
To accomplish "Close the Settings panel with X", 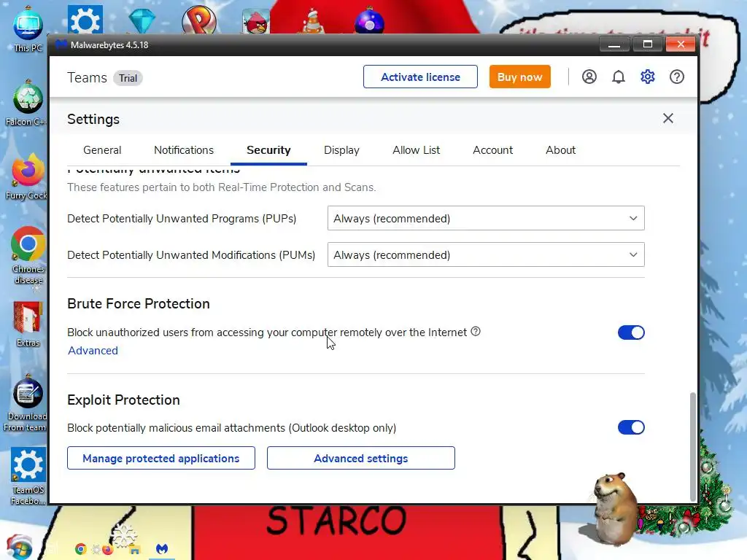I will tap(668, 118).
